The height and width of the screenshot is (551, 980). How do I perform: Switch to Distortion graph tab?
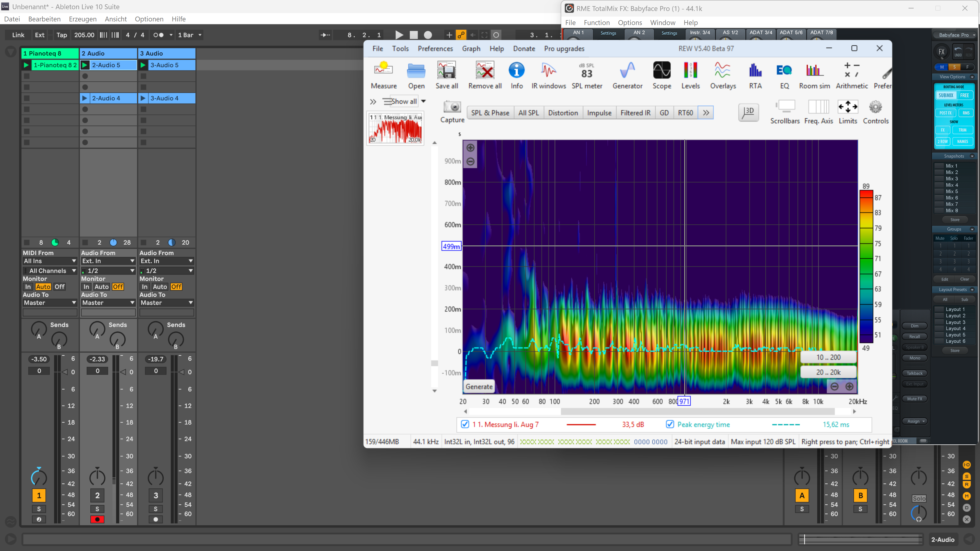[563, 112]
